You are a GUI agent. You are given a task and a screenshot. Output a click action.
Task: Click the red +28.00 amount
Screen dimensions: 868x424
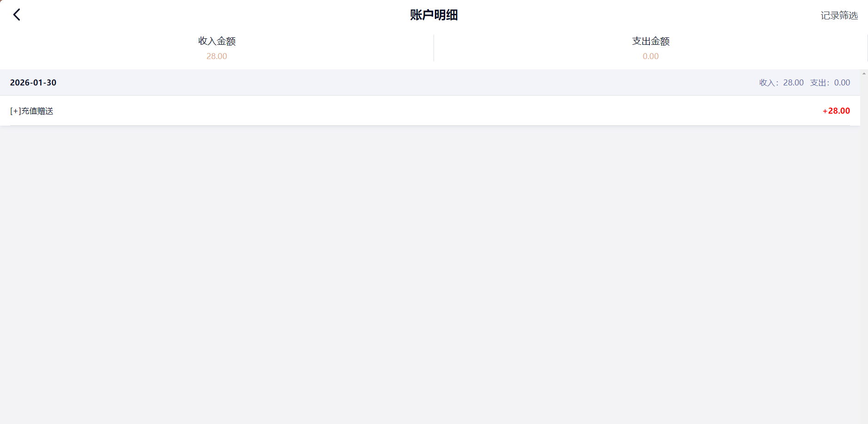[836, 111]
